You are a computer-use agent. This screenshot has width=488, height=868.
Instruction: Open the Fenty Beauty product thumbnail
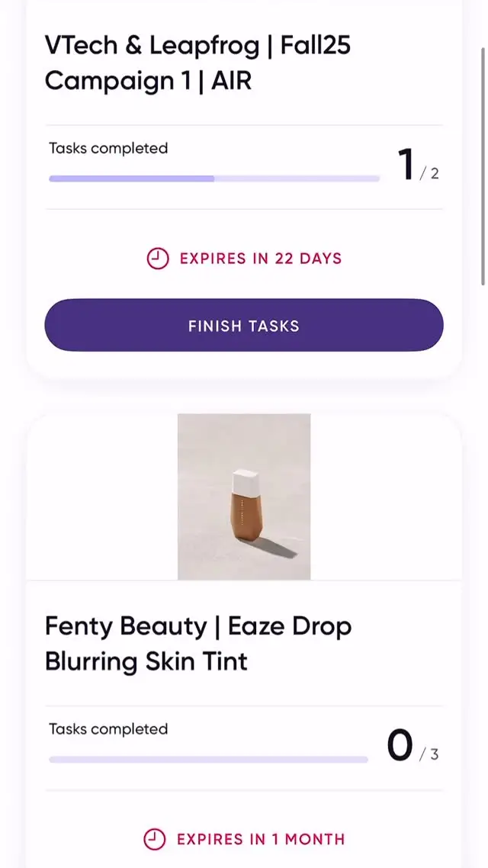pyautogui.click(x=244, y=497)
